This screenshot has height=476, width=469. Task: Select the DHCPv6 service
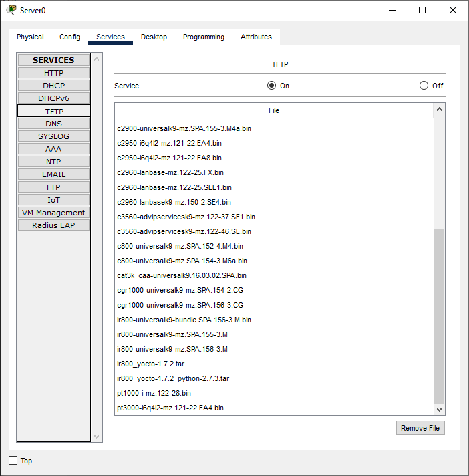click(x=53, y=98)
